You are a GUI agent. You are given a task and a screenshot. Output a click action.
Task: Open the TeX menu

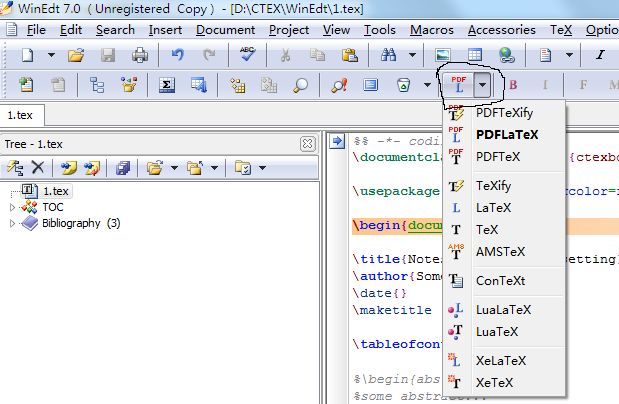click(x=561, y=30)
